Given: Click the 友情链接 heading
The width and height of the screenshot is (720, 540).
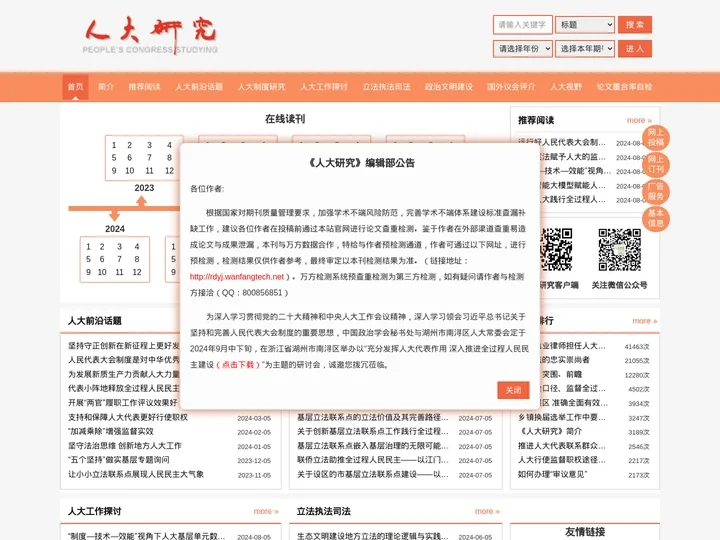Looking at the screenshot, I should [x=585, y=532].
